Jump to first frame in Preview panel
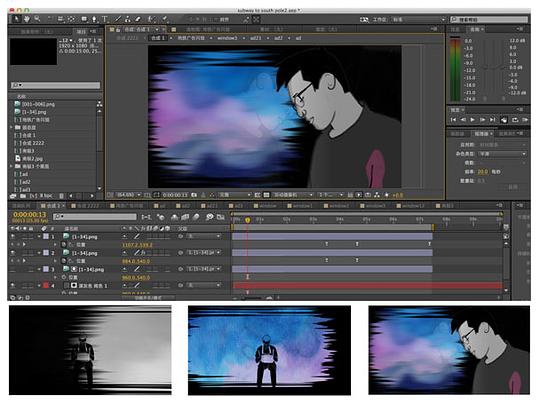The image size is (540, 405). tap(453, 120)
